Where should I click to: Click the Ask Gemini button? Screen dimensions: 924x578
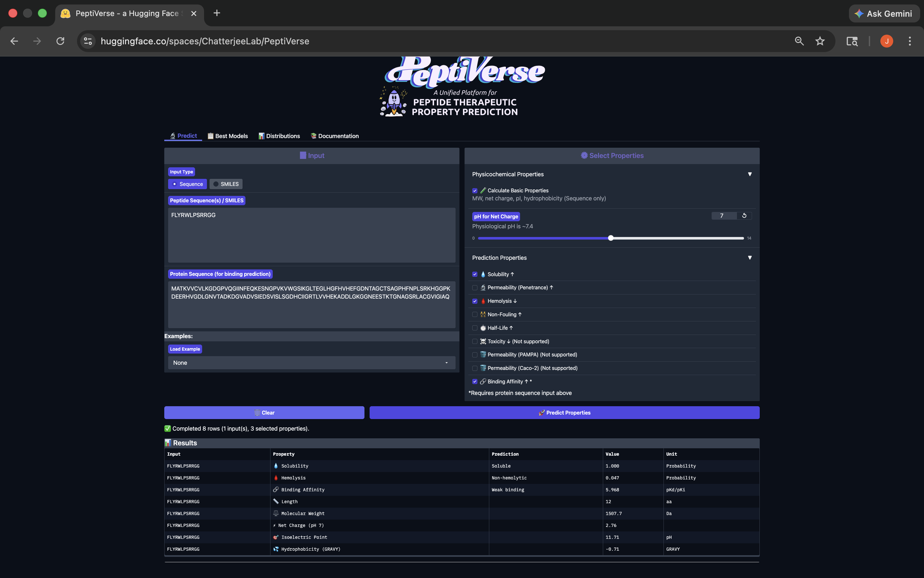pyautogui.click(x=884, y=14)
